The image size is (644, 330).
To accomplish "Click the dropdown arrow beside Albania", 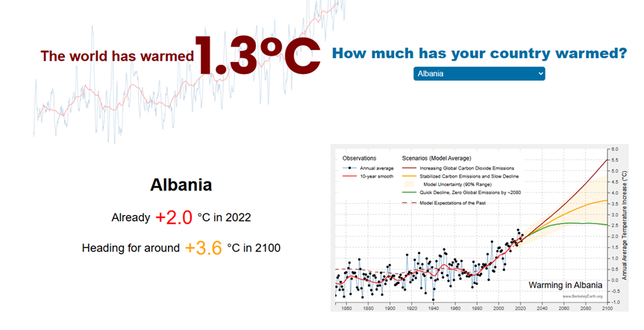I will 540,74.
